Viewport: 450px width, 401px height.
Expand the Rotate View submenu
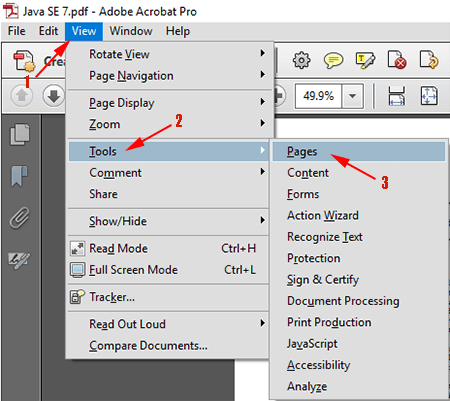point(169,54)
